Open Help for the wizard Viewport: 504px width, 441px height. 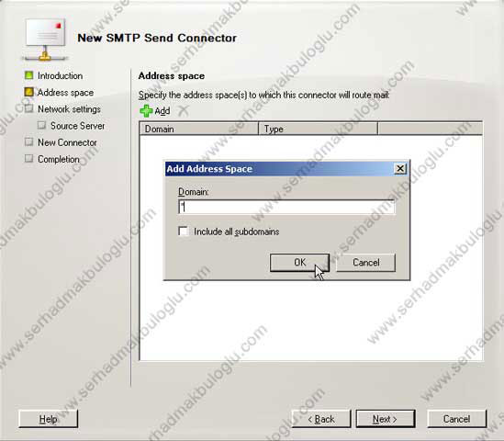pyautogui.click(x=49, y=419)
